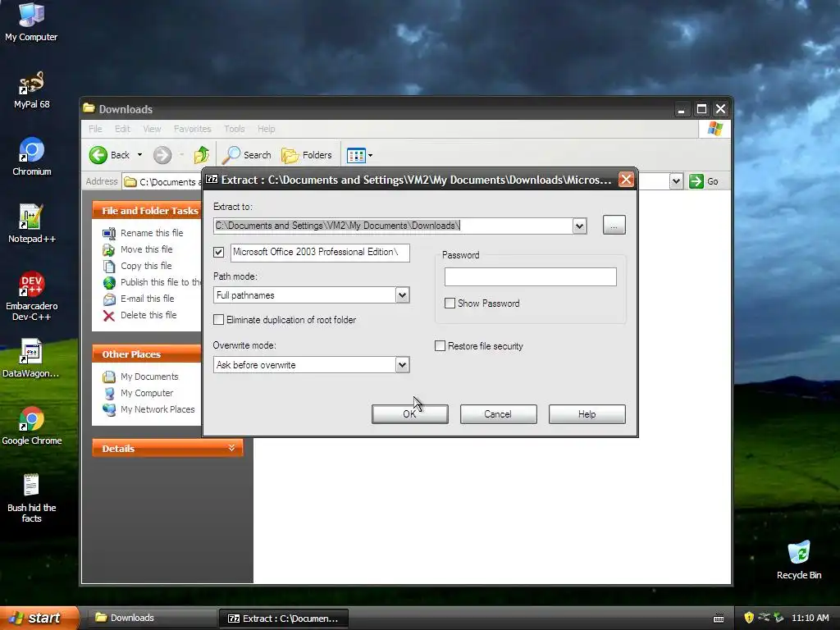Go up one folder level in Downloads
Viewport: 840px width, 630px height.
tap(202, 155)
